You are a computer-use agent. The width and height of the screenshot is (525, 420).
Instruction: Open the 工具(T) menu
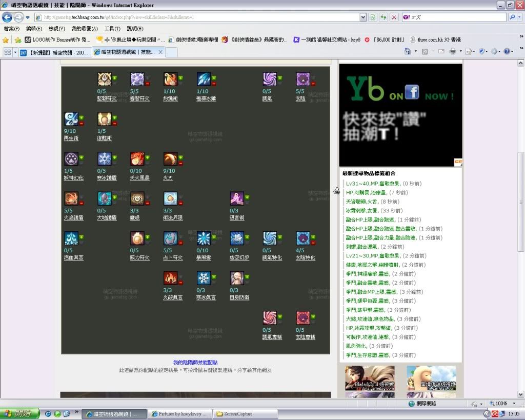112,29
